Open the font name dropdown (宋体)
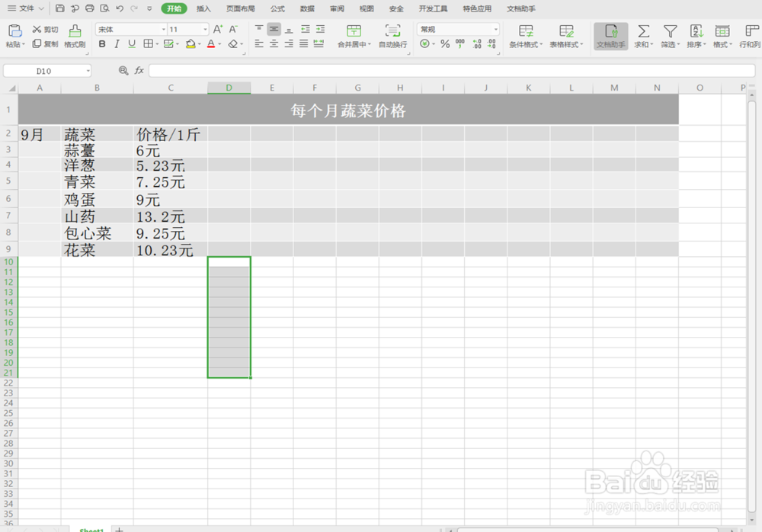762x532 pixels. 164,29
